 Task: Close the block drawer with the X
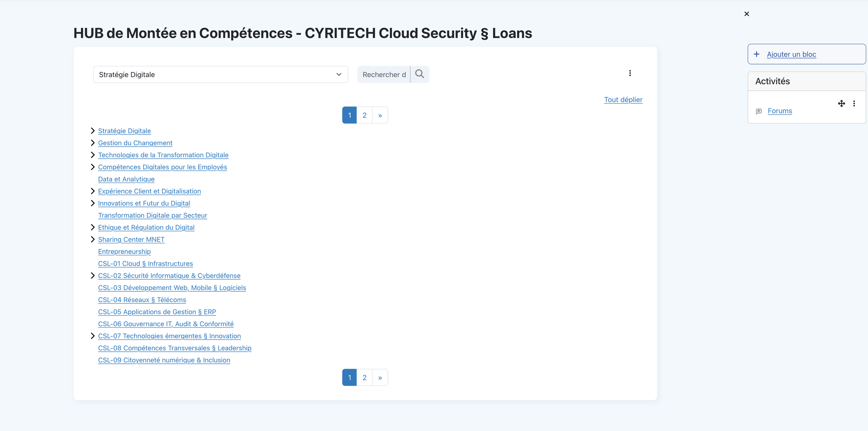(746, 14)
